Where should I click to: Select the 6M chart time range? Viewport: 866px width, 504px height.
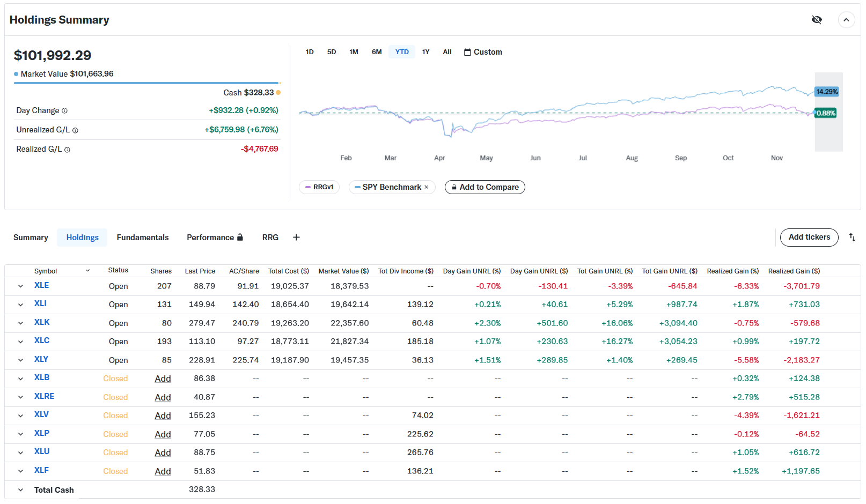click(x=377, y=52)
